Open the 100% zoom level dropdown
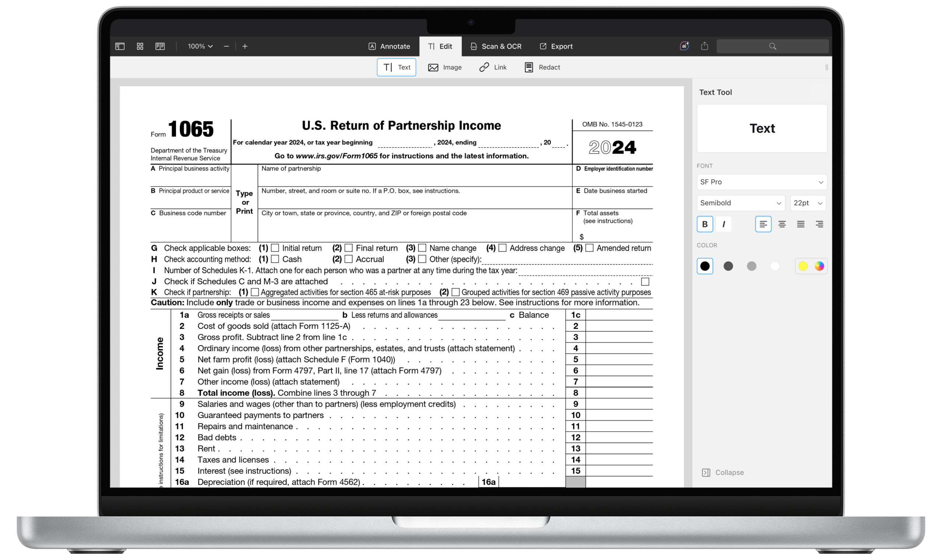Image resolution: width=943 pixels, height=560 pixels. [x=200, y=46]
